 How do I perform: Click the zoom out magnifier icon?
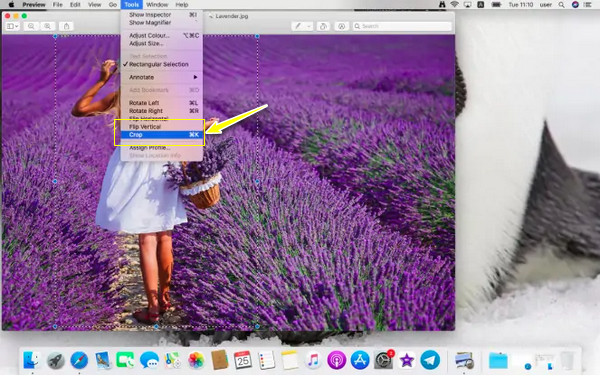(x=31, y=26)
